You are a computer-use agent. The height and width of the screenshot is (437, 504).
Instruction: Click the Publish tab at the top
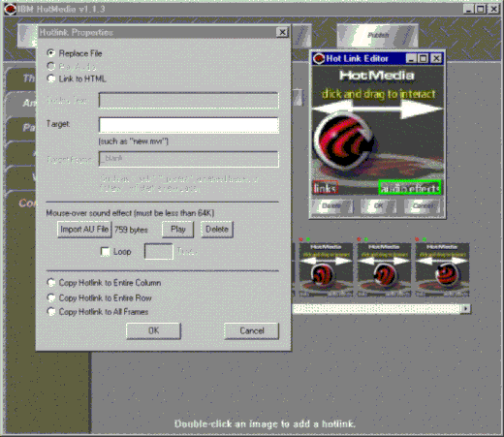point(377,35)
